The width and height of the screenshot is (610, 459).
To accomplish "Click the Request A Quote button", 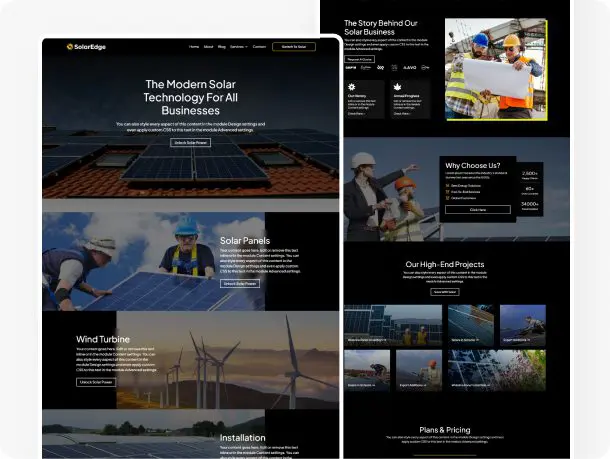I will 360,59.
